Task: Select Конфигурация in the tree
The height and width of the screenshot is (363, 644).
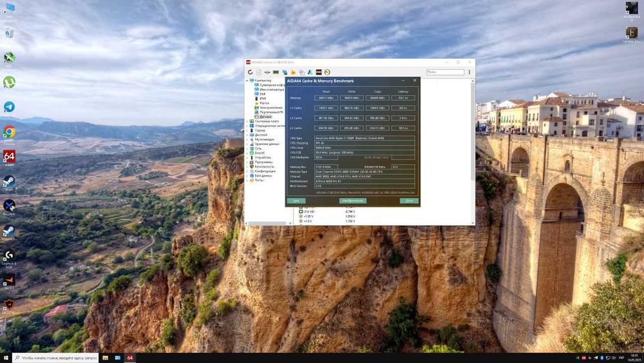Action: pyautogui.click(x=263, y=171)
